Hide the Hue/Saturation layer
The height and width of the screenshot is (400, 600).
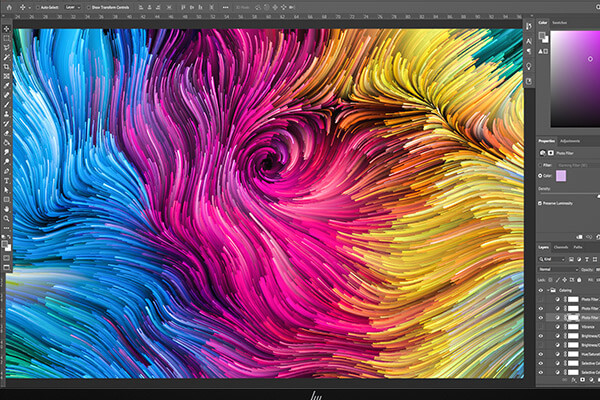pyautogui.click(x=541, y=354)
